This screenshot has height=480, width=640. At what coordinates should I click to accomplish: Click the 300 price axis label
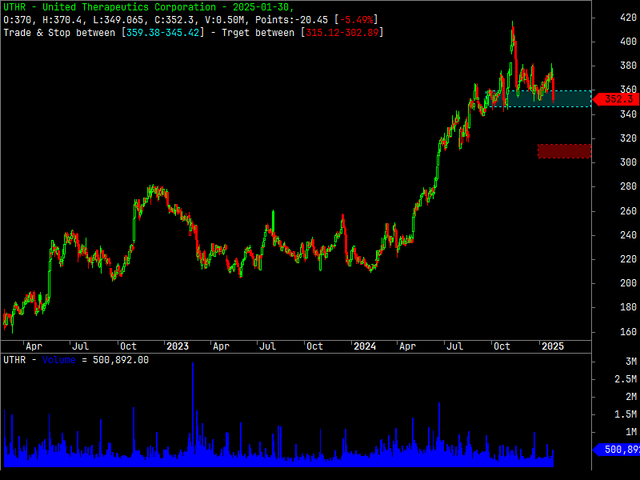[x=628, y=162]
